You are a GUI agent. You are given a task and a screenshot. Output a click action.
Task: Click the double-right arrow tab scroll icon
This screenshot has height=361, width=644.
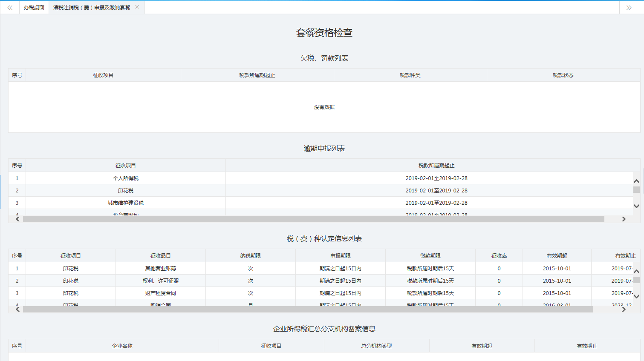[629, 8]
